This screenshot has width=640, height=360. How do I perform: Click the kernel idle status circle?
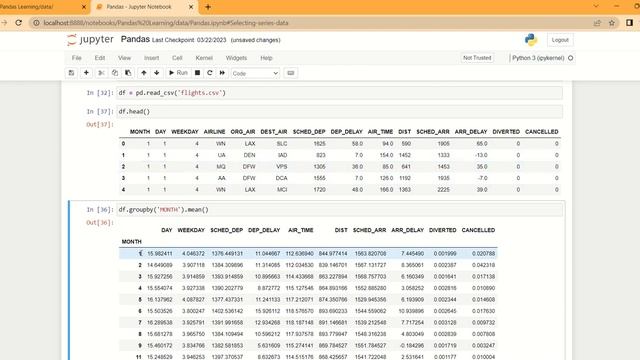pyautogui.click(x=571, y=58)
